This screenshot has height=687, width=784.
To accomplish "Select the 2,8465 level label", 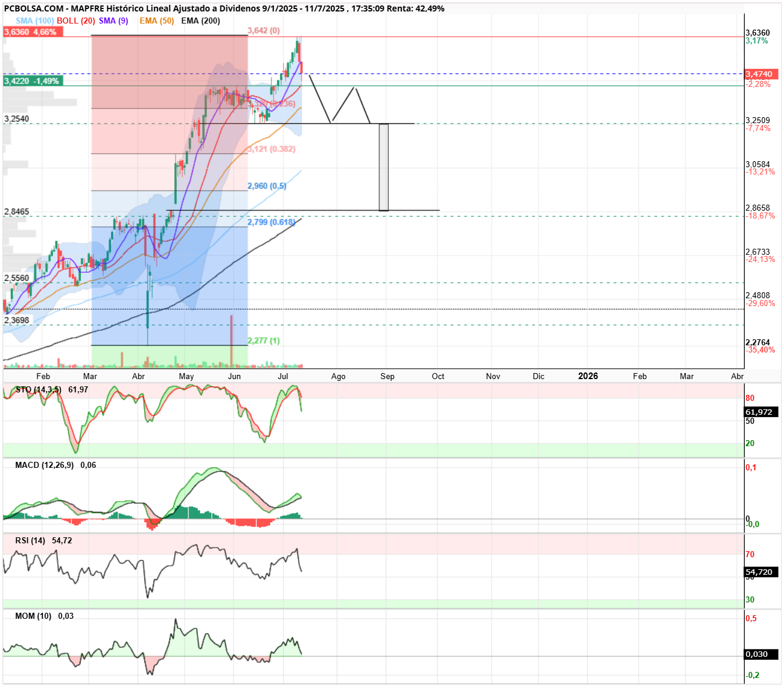I will click(16, 212).
